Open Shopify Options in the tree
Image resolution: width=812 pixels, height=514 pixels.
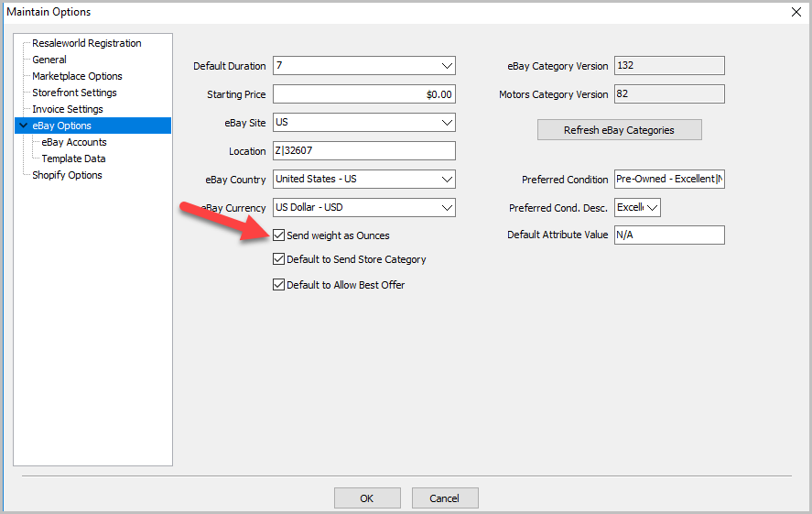coord(67,175)
